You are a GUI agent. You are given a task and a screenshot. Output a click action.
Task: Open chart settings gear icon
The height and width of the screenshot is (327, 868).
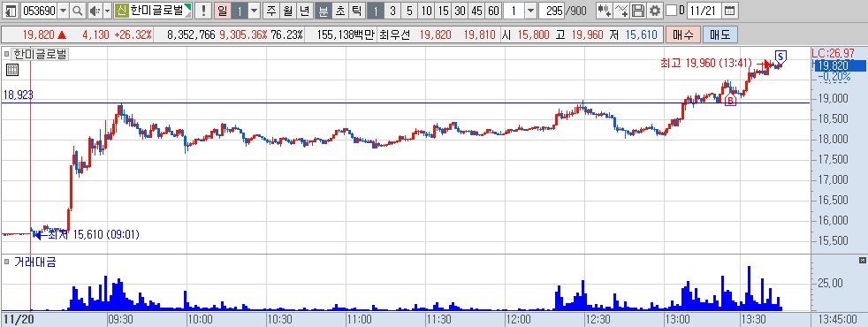(x=655, y=11)
